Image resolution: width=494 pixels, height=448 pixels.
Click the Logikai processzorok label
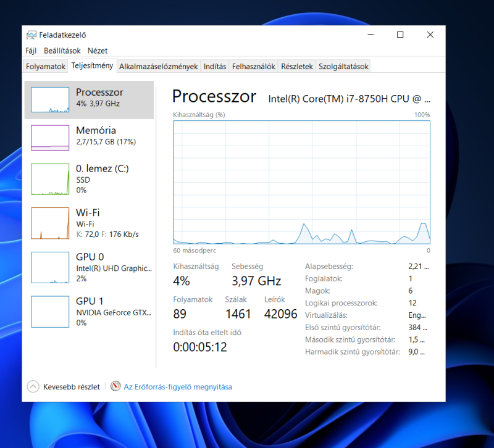341,303
